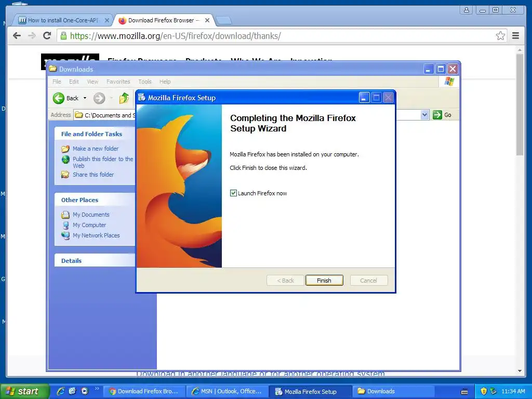Click the Share this folder icon
Viewport: 532px width, 399px height.
65,175
